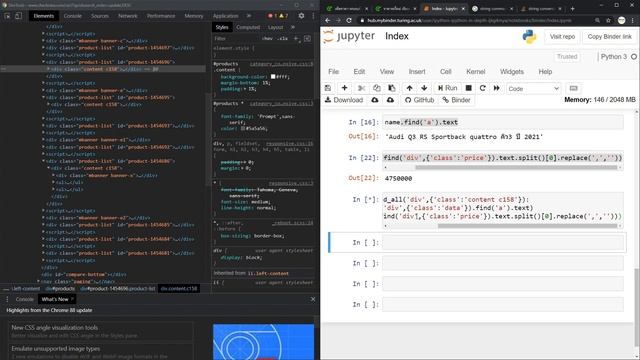Click #5a5a56 color swatch in Styles
This screenshot has height=360, width=640.
coord(242,129)
